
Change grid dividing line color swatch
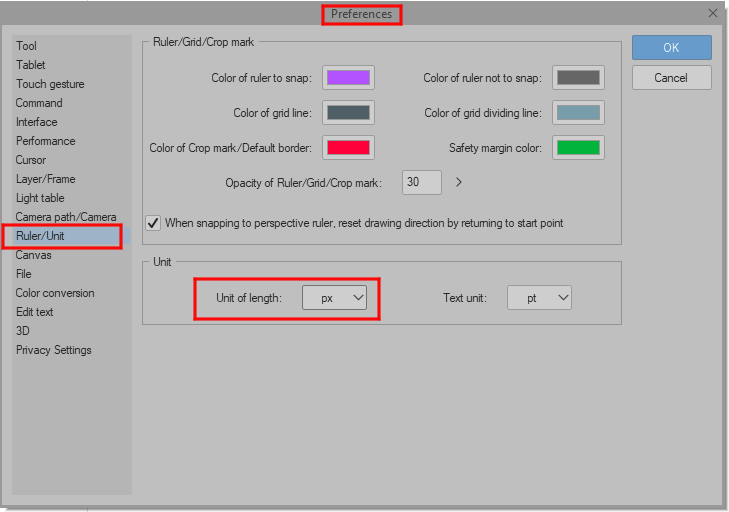tap(578, 113)
